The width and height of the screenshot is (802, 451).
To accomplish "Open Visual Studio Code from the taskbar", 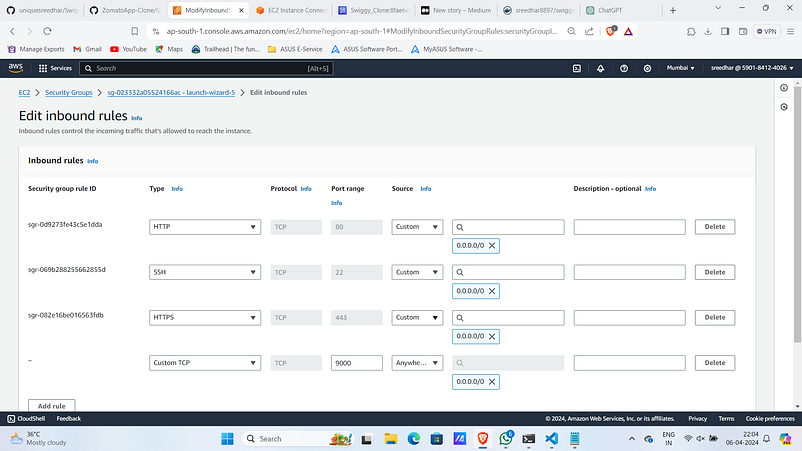I will [551, 439].
